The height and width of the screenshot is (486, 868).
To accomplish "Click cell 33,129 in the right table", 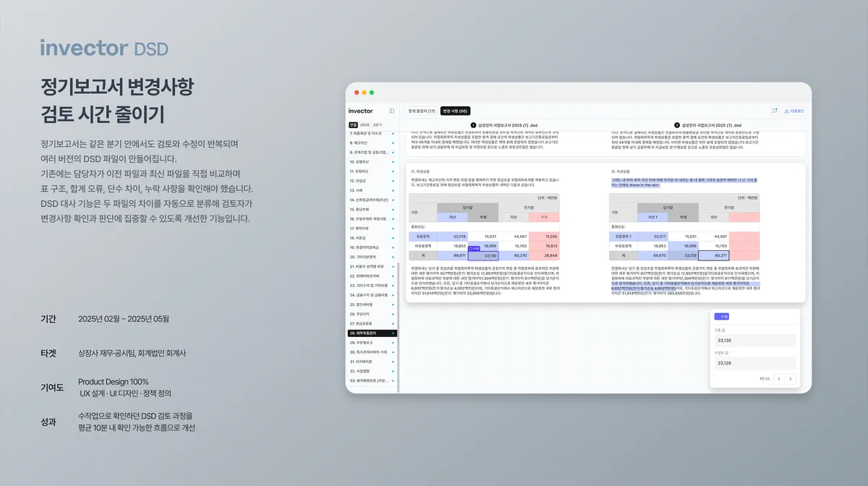I will pos(684,255).
